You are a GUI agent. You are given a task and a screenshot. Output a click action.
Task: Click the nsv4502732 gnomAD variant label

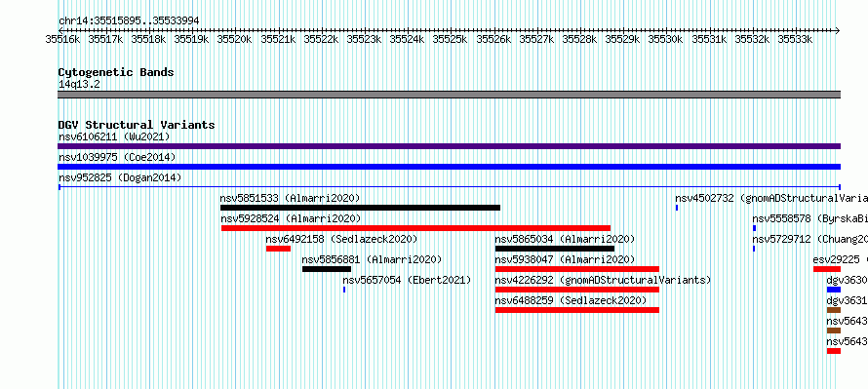[771, 198]
